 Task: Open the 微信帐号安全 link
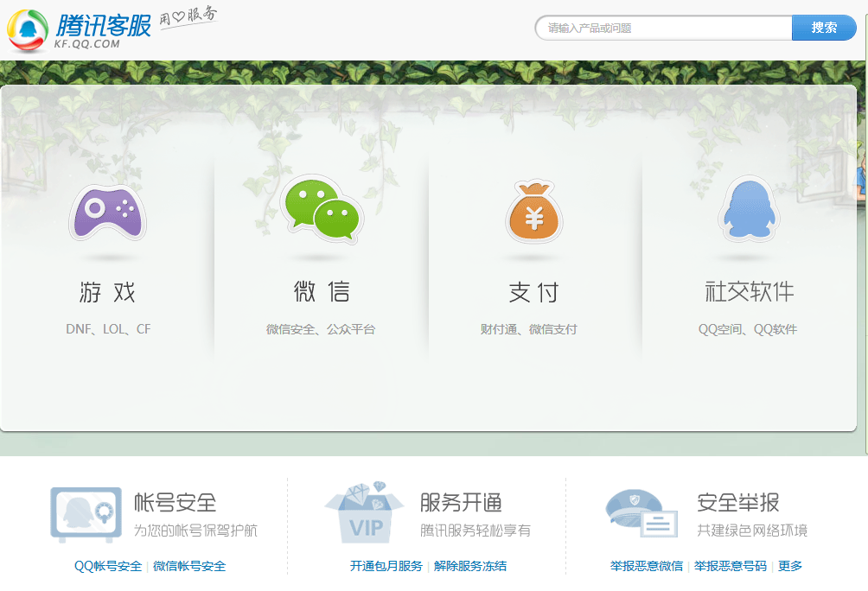189,566
